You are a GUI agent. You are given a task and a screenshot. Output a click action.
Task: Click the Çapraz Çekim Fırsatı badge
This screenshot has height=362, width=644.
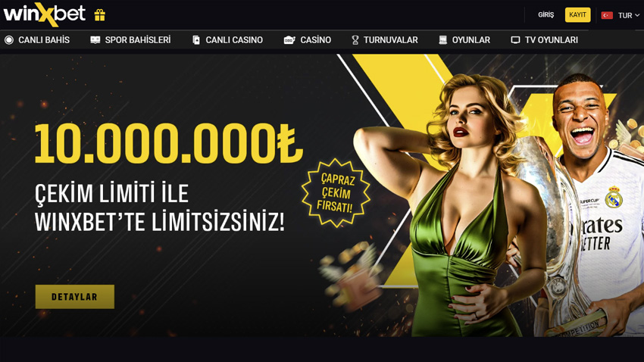(336, 192)
